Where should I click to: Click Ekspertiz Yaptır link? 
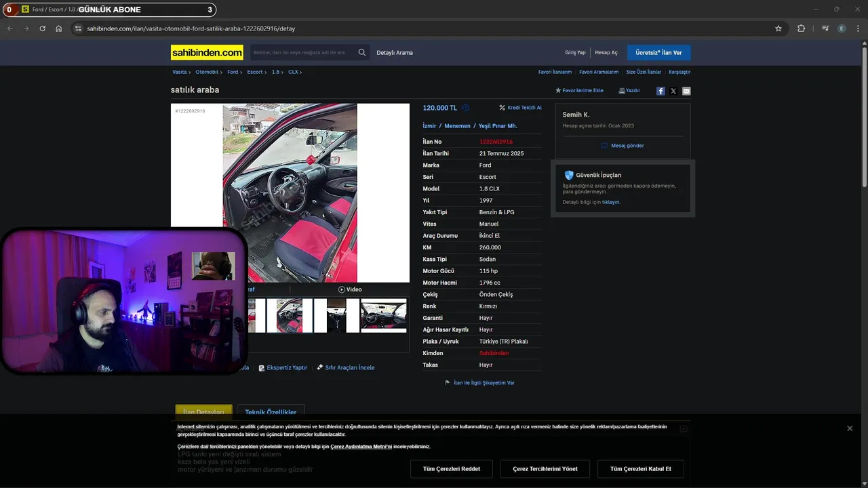(x=283, y=367)
